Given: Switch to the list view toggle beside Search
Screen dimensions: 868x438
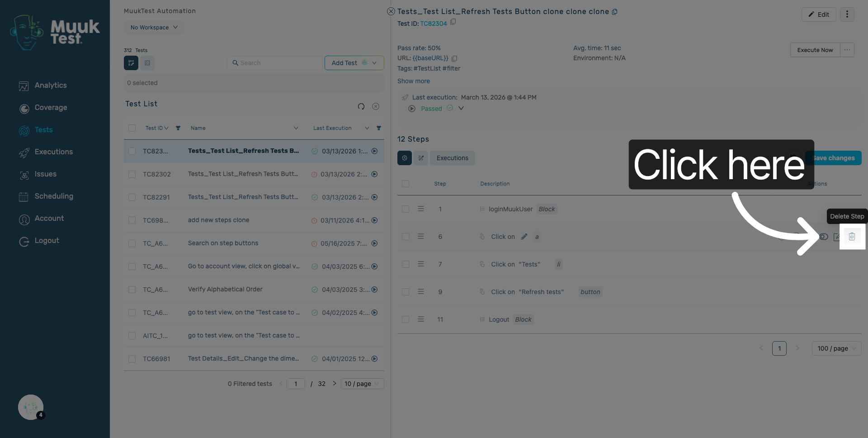Looking at the screenshot, I should [147, 63].
